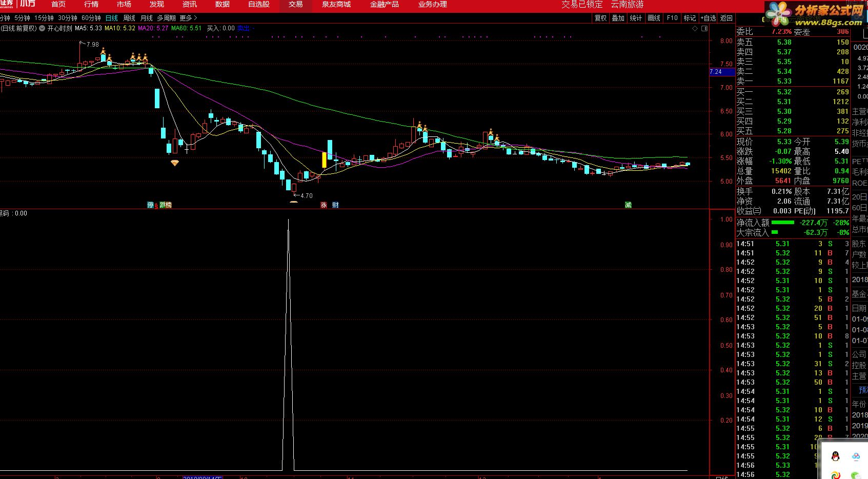Select the 买五 bid price 5.28
Screen dimensions: 868x479
tap(784, 131)
